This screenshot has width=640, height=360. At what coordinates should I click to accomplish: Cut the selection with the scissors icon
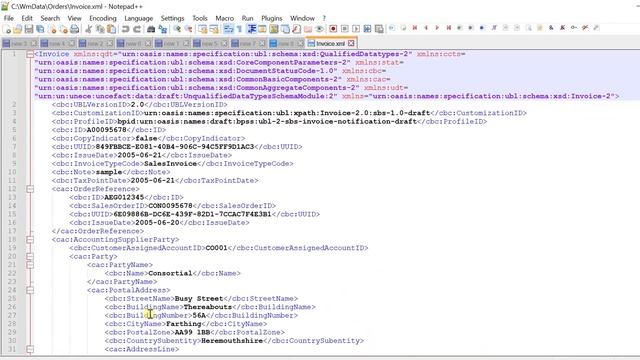coord(88,29)
